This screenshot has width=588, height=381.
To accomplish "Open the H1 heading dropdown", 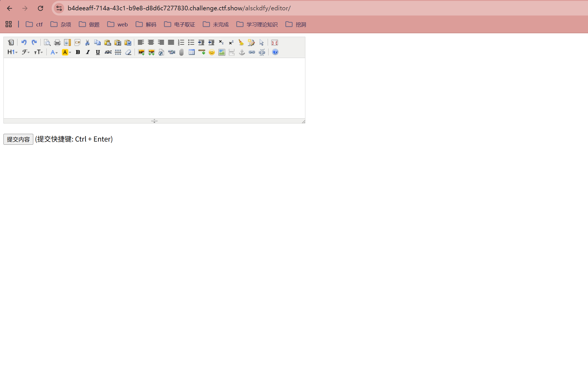I will 12,52.
